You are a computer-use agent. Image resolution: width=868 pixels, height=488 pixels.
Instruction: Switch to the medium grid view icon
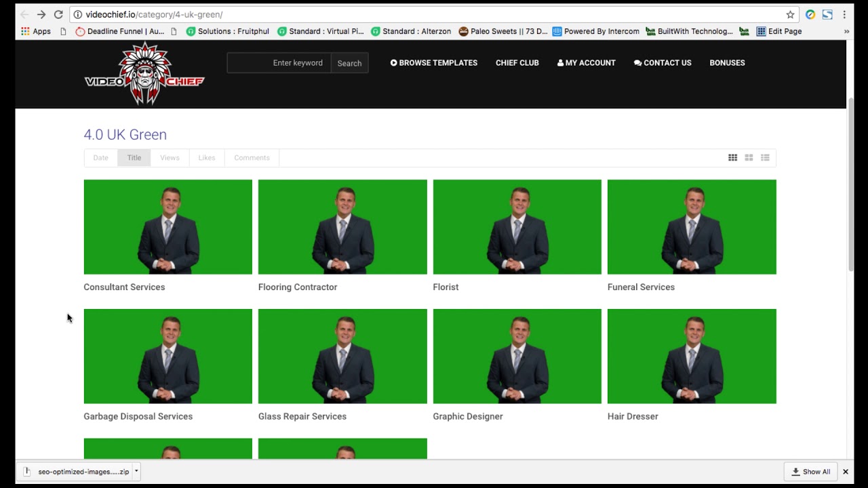(x=749, y=158)
